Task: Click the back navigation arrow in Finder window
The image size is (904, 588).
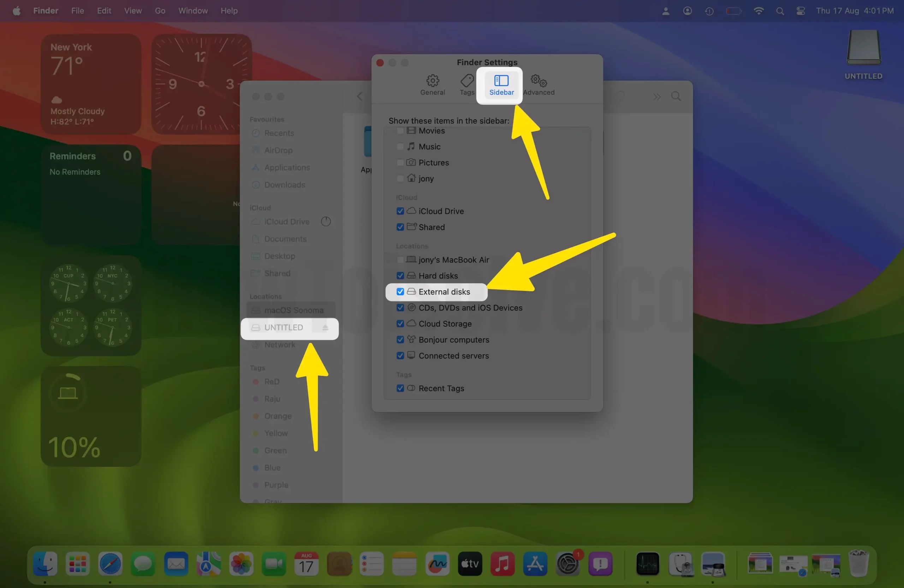Action: (359, 96)
